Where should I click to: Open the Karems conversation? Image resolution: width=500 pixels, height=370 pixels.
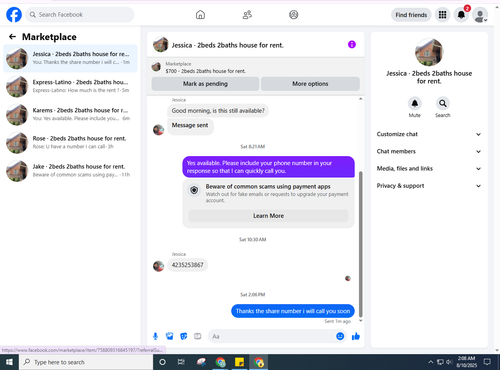[70, 114]
